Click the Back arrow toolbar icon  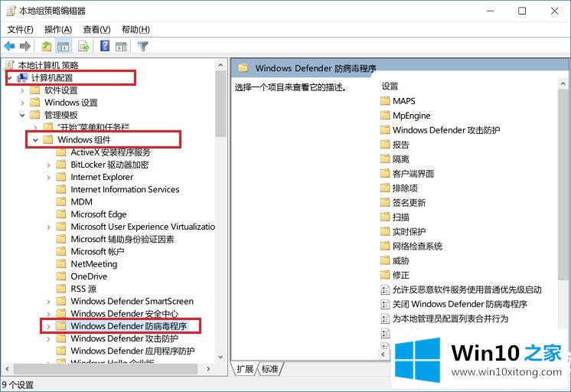(9, 46)
